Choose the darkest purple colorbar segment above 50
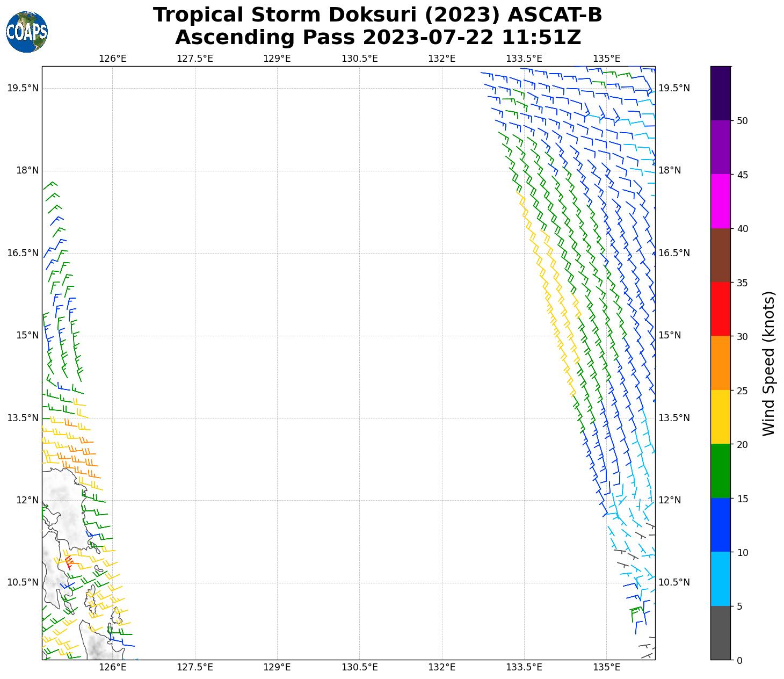This screenshot has width=784, height=679. 720,93
